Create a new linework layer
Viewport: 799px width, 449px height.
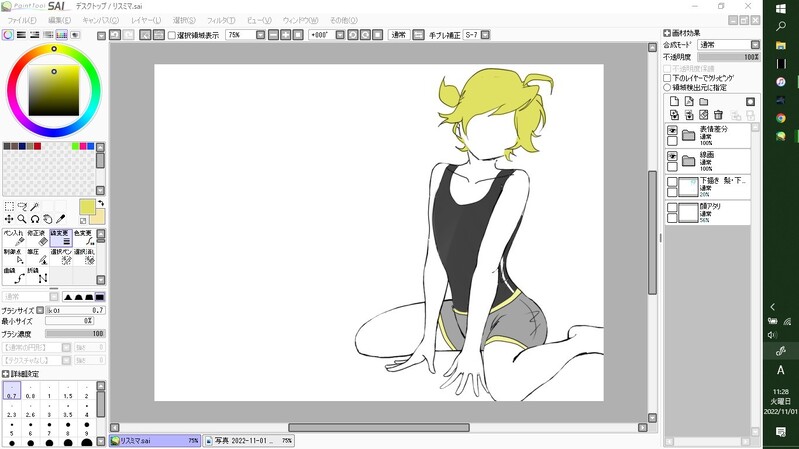point(689,101)
